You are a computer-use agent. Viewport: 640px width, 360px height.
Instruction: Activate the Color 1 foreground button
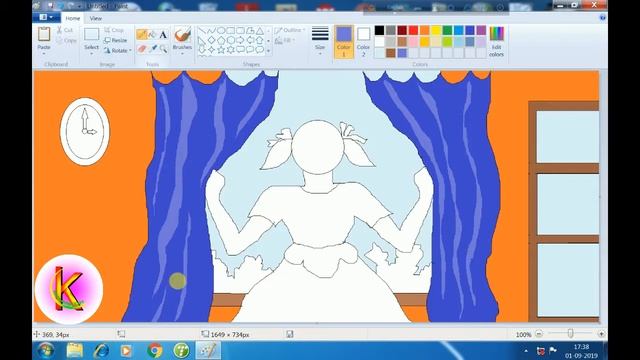coord(344,42)
